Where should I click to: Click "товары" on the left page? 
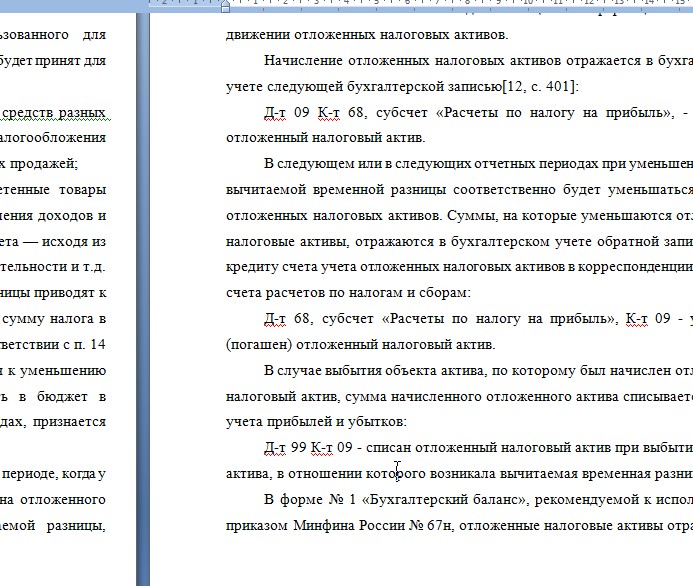coord(82,190)
